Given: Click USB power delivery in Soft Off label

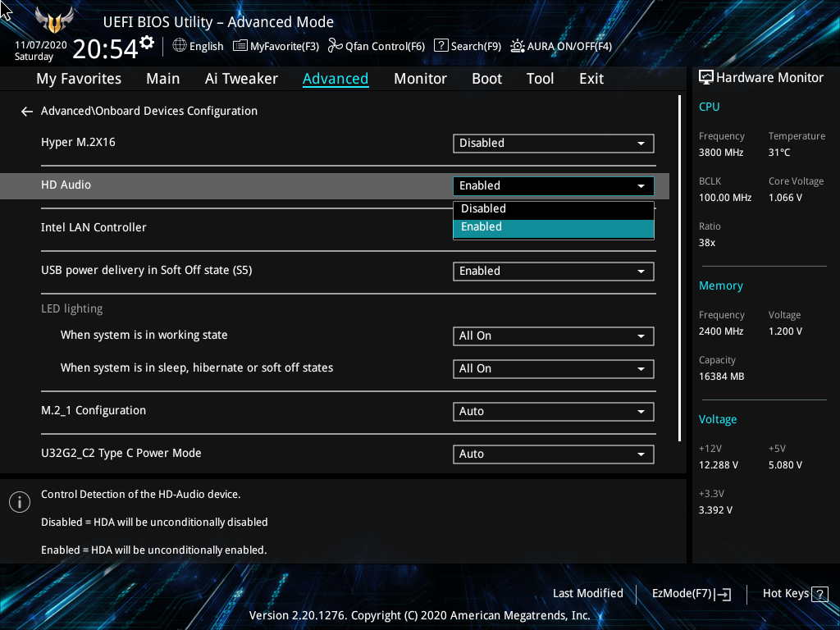Looking at the screenshot, I should [x=146, y=270].
